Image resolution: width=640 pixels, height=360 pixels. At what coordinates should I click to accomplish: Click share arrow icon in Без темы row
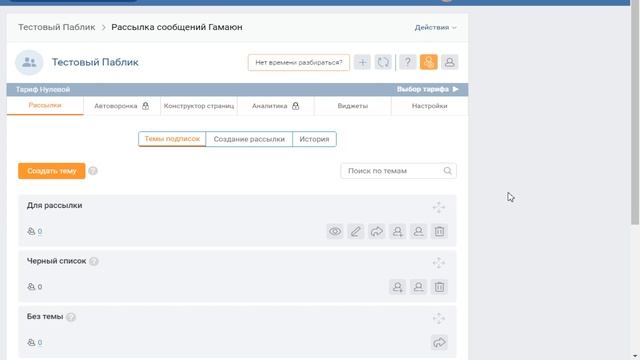point(439,342)
